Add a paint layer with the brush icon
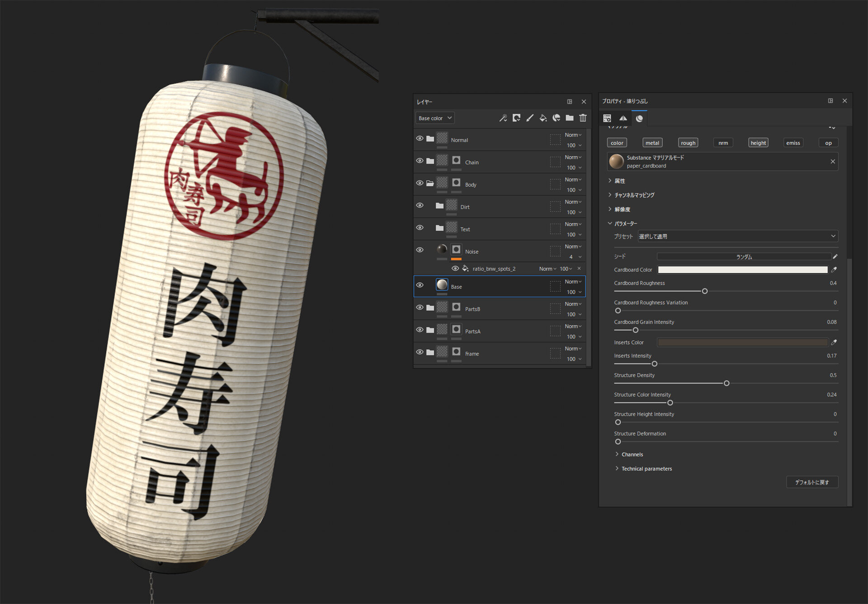 click(530, 118)
